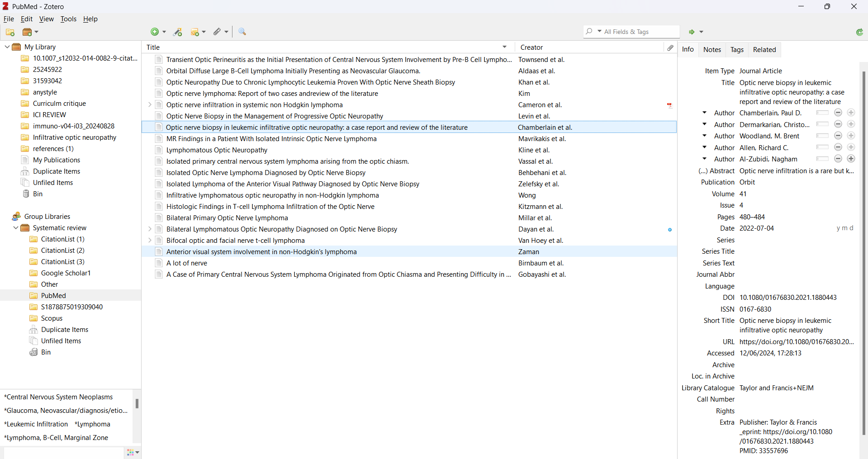Remove author Allen with minus button
This screenshot has height=459, width=868.
pyautogui.click(x=838, y=147)
